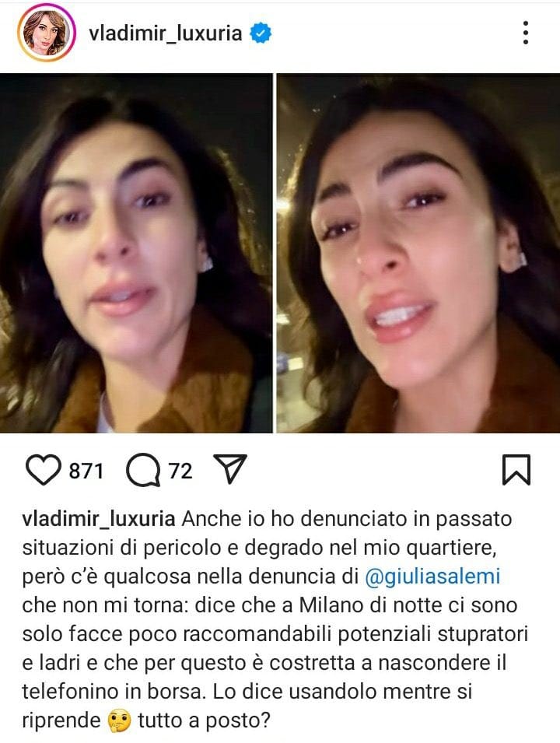Image resolution: width=560 pixels, height=743 pixels.
Task: Tap the right video frame image
Action: pos(418,253)
